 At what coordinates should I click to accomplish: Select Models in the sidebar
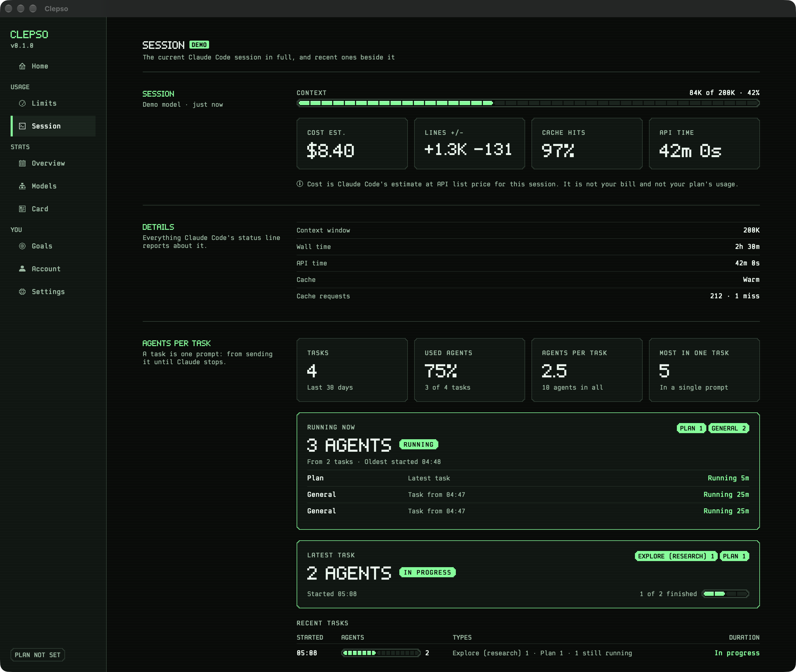tap(44, 186)
